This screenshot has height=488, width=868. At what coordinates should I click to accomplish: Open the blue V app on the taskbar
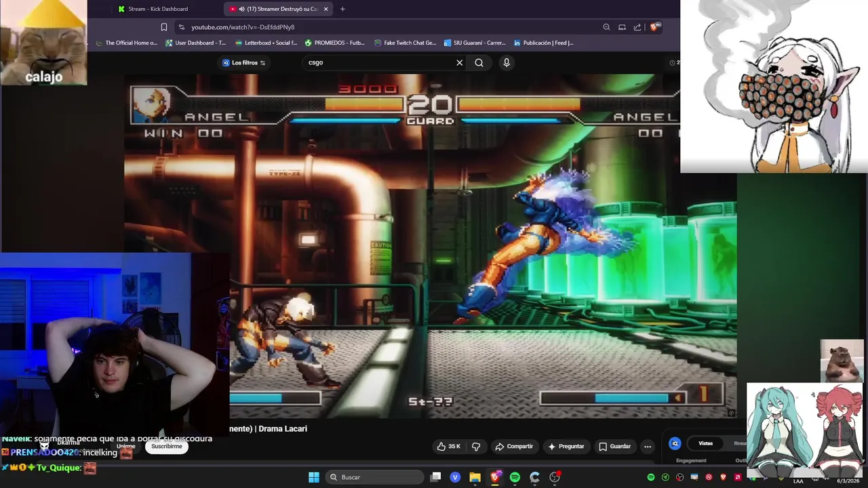455,477
